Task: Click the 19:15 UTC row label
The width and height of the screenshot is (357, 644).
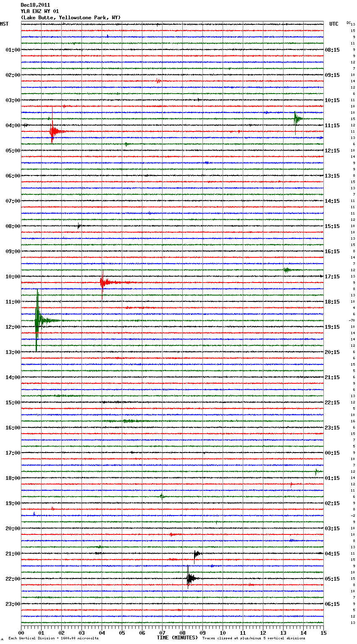Action: tap(332, 327)
